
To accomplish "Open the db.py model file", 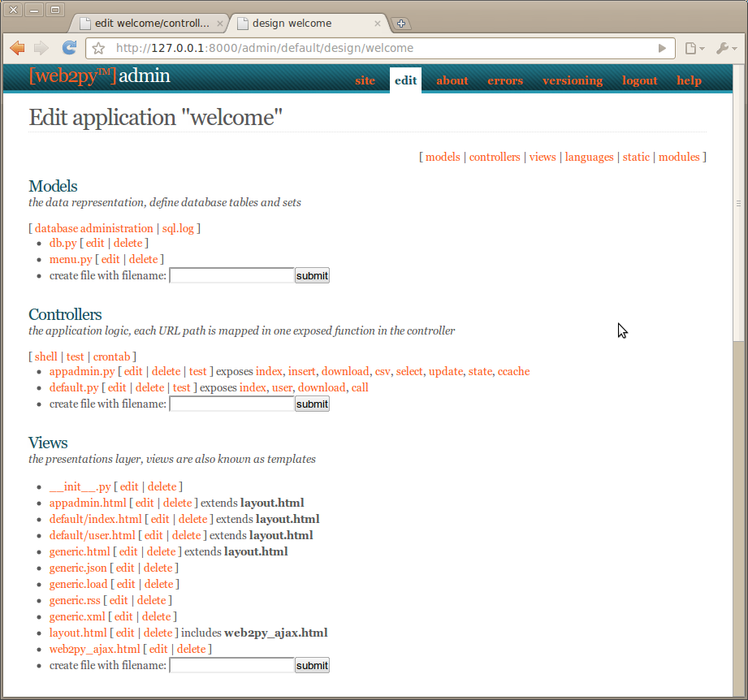I will point(63,243).
